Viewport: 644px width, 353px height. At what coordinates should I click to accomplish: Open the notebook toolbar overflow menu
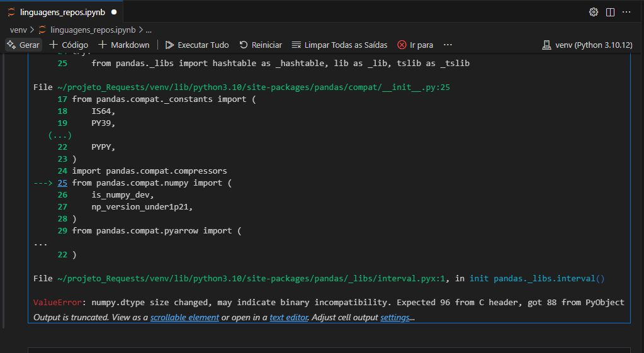click(448, 45)
